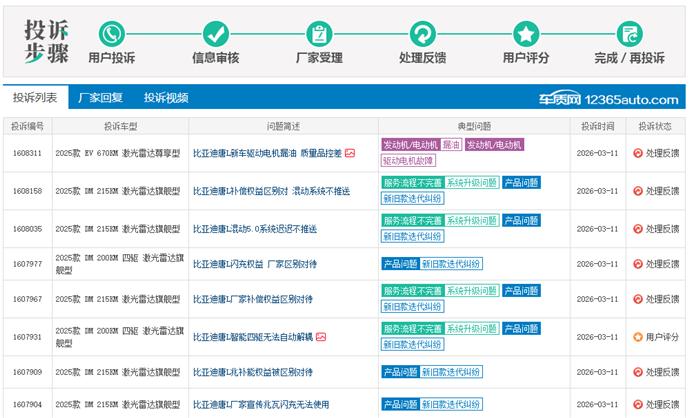Open complaint 比亚迪唐L新车驱动电机漏油 质量品控差
Image resolution: width=700 pixels, height=418 pixels.
(267, 153)
